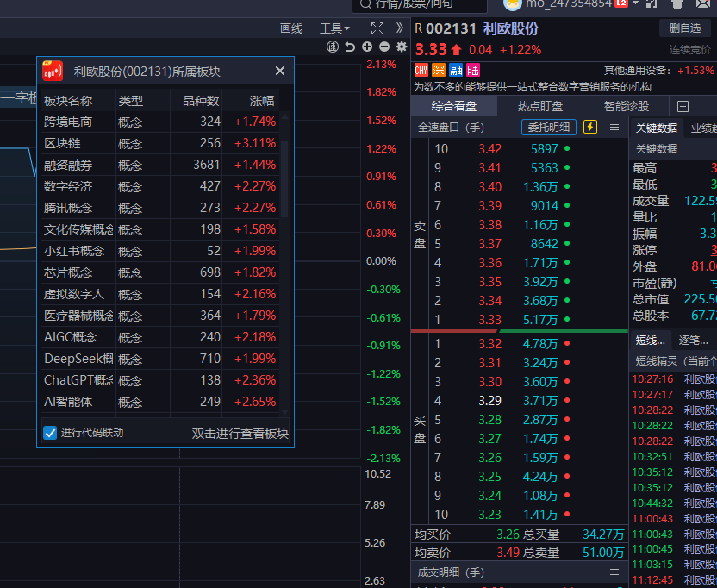Add a new tab with plus box icon
The image size is (717, 588).
click(683, 107)
